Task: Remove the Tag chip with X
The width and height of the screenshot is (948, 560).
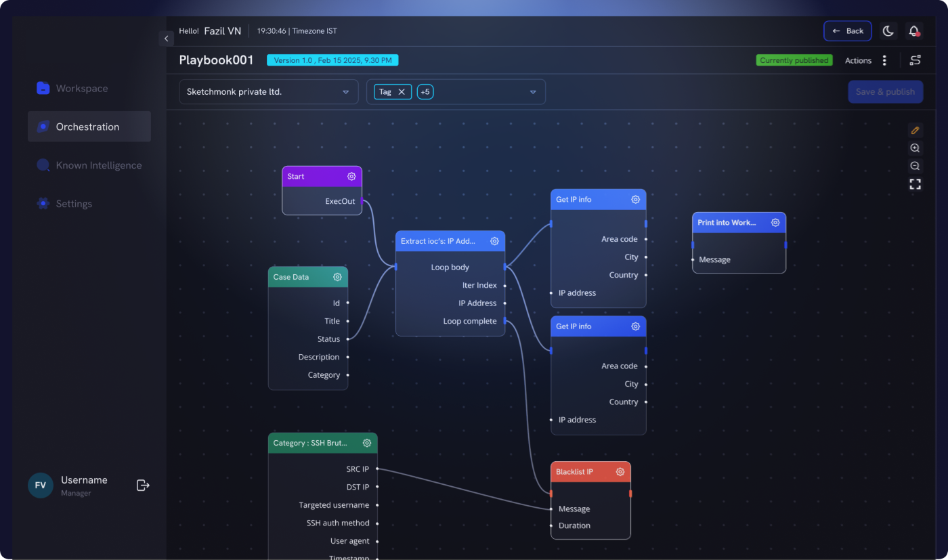Action: click(x=402, y=92)
